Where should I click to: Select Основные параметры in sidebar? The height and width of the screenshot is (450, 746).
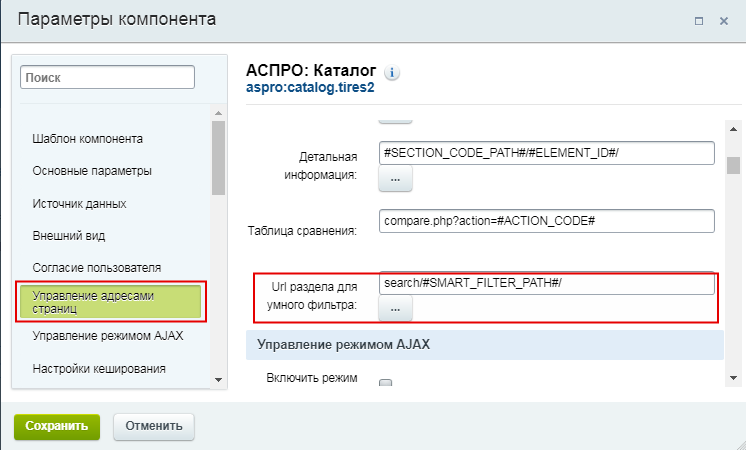tap(92, 171)
